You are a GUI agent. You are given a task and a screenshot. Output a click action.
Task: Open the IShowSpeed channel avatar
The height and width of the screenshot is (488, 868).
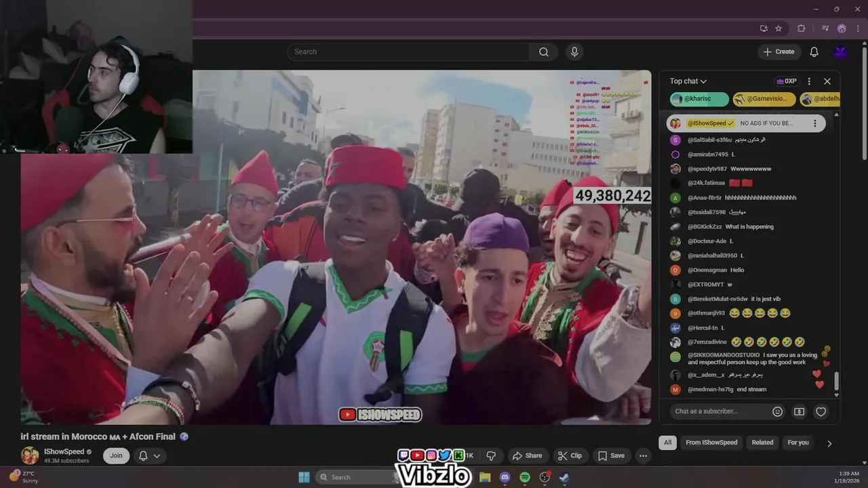[30, 455]
